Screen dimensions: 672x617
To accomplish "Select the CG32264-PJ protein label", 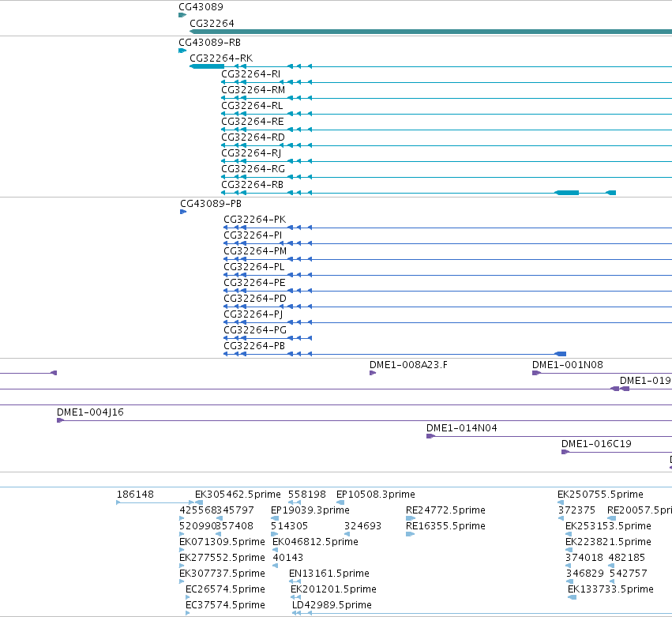I will (253, 314).
